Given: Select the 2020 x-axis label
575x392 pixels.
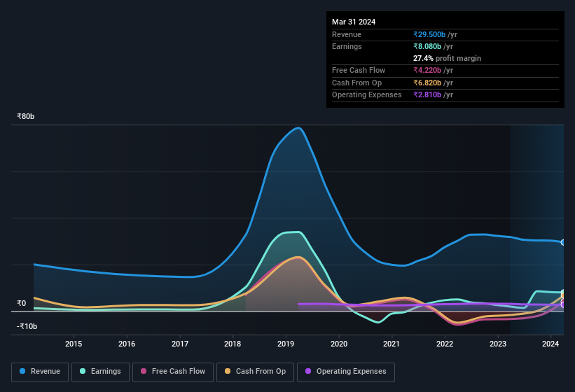Looking at the screenshot, I should click(339, 344).
